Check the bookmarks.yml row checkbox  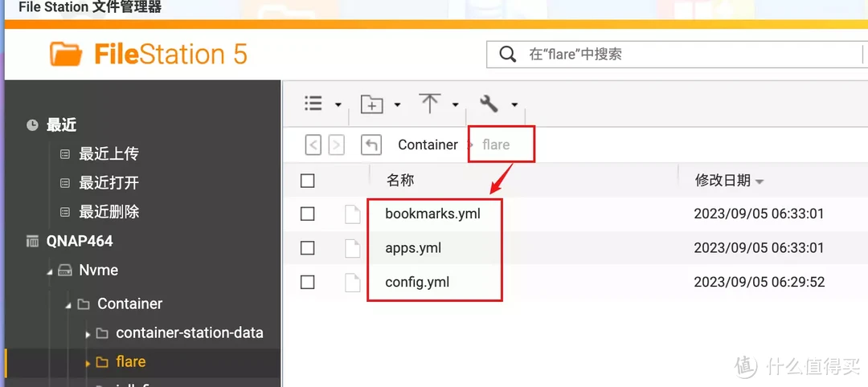(x=307, y=214)
